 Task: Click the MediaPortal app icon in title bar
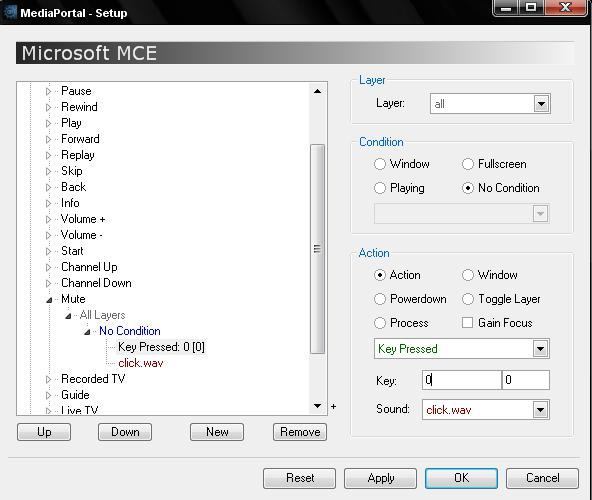[x=10, y=12]
